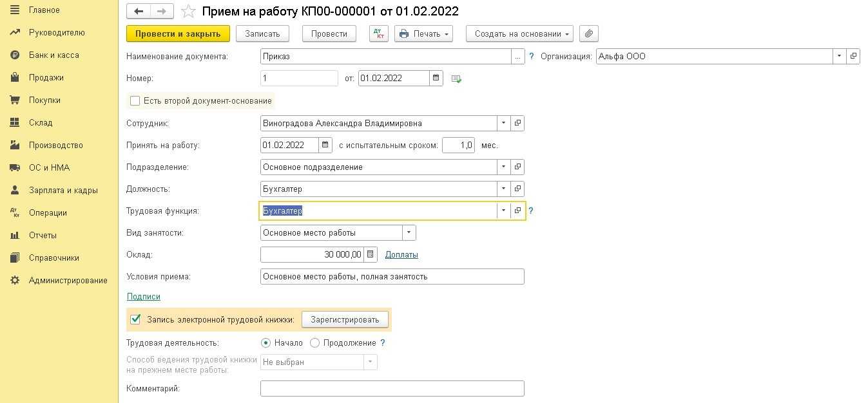Uncheck Запись электронной трудовой книжки
868x403 pixels.
tap(135, 319)
